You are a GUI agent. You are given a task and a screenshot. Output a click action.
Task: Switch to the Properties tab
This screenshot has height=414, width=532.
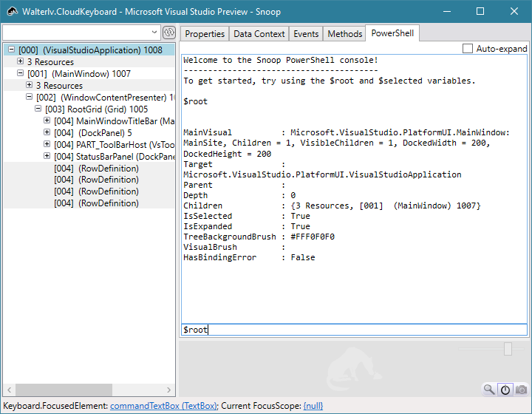[205, 34]
